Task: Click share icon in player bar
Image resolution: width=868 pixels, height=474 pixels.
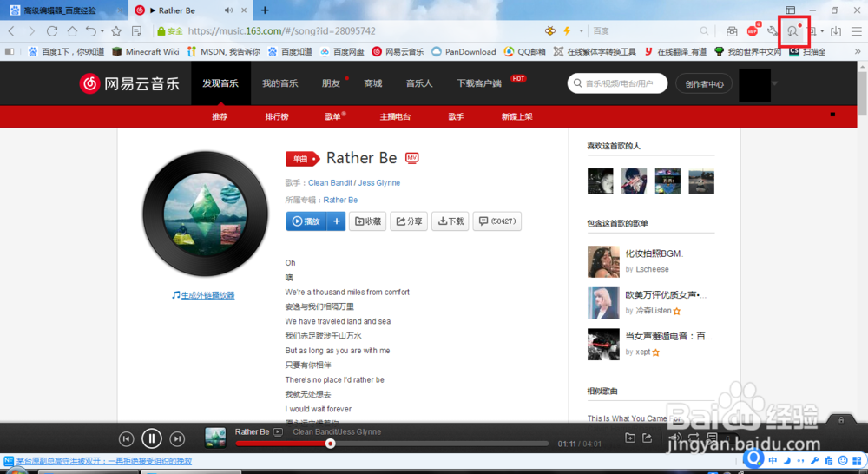Action: tap(648, 438)
